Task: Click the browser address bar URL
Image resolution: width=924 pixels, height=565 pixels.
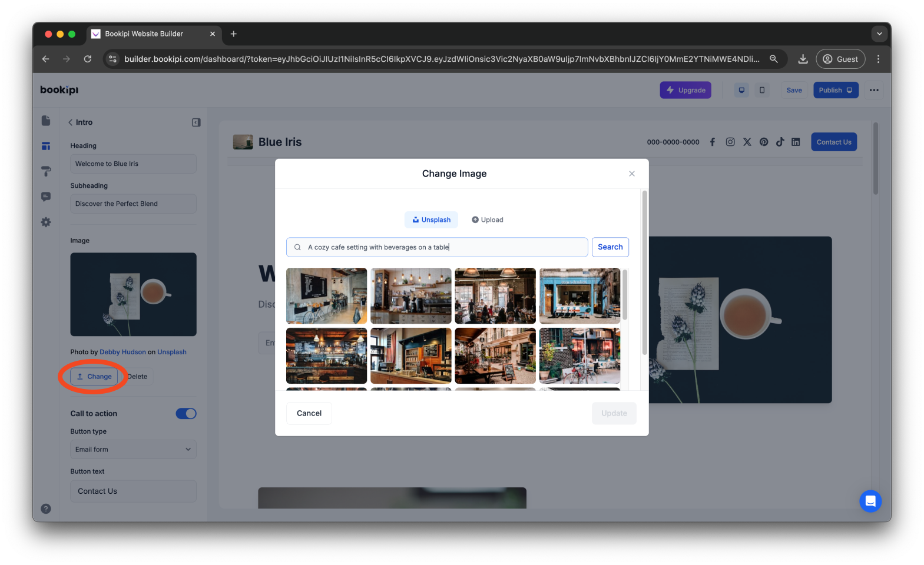Action: pos(442,59)
